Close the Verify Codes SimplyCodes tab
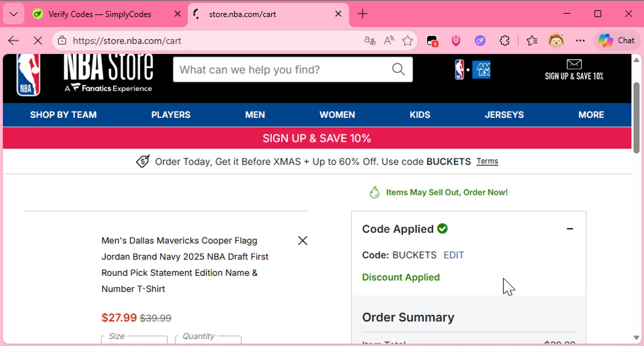Viewport: 644px width, 346px height. click(177, 14)
